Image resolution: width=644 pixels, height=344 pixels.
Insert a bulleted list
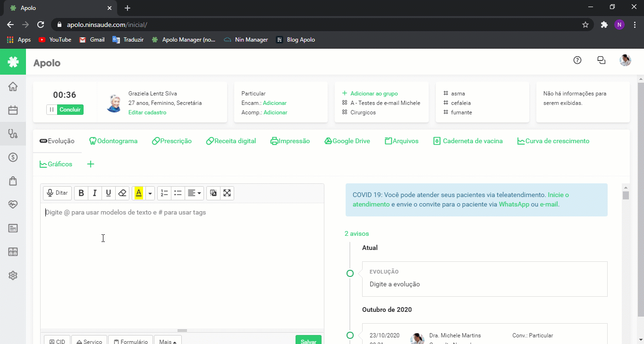178,193
